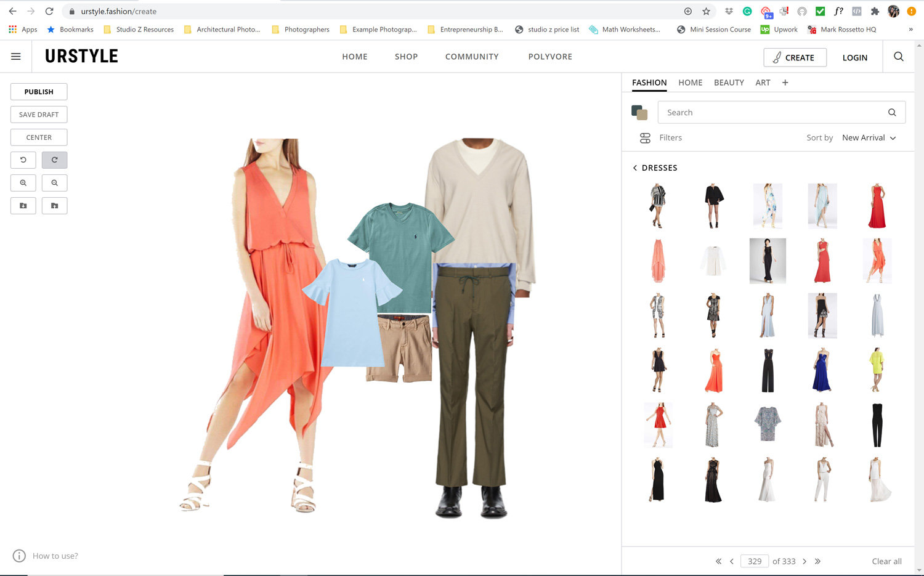Click the search magnifier inside the Search box
The image size is (924, 576).
click(892, 113)
